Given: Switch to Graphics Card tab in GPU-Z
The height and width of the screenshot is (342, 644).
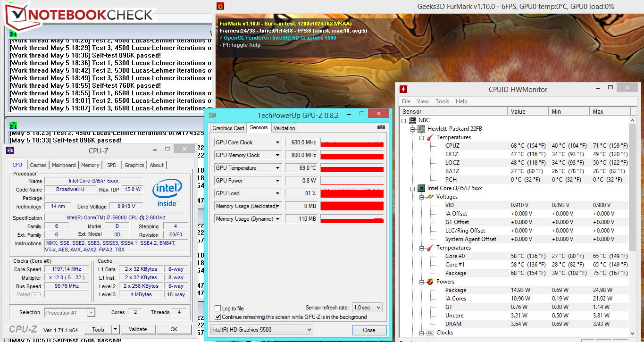Looking at the screenshot, I should click(x=228, y=128).
